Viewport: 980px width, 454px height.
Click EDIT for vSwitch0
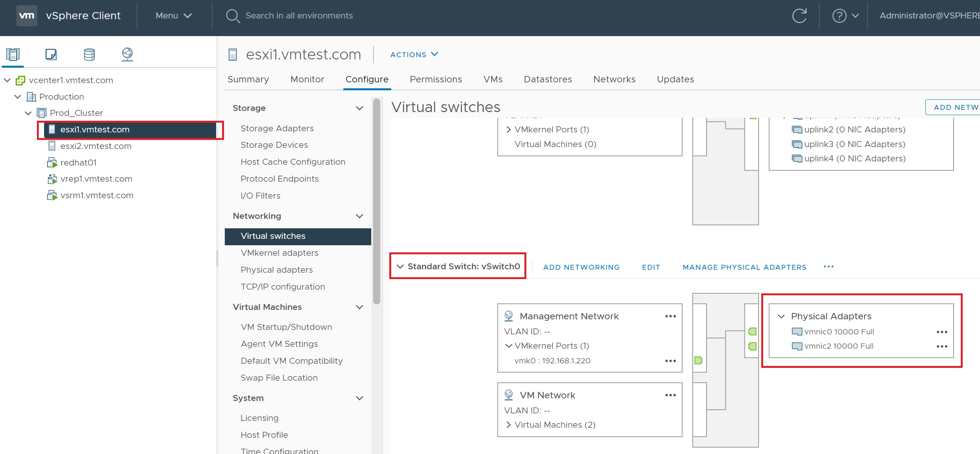point(651,267)
